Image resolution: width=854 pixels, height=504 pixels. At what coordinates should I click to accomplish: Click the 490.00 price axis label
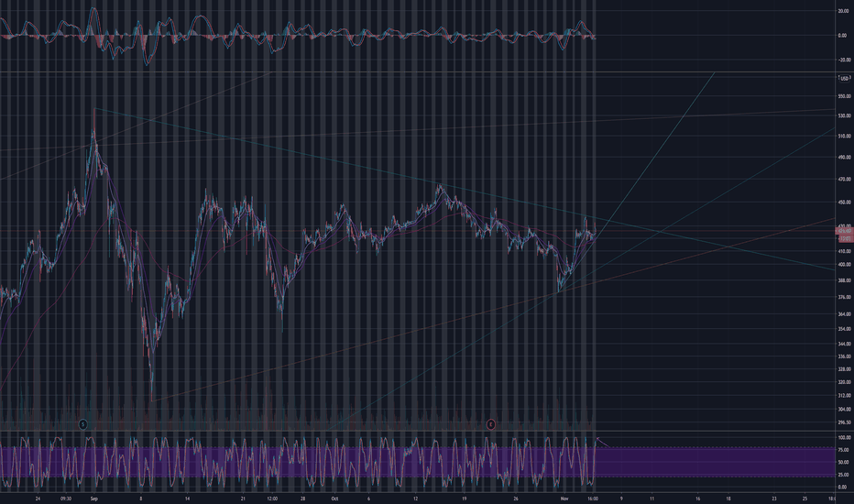click(x=844, y=157)
